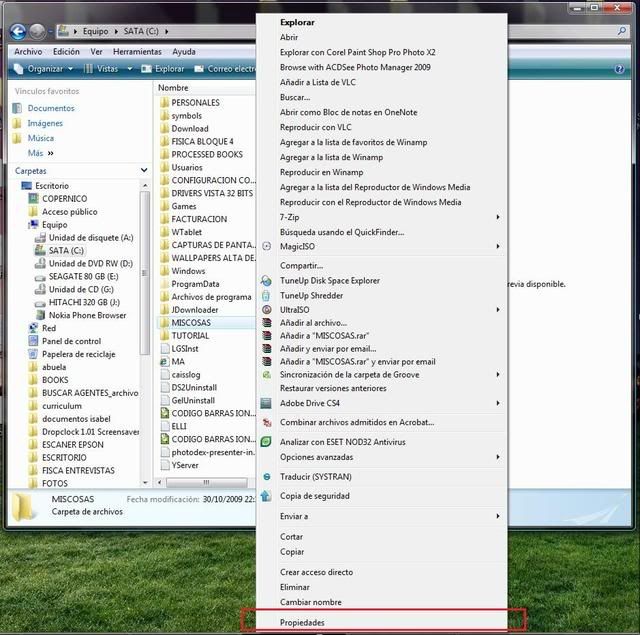Screen dimensions: 640x635
Task: Click the Copia de seguridad backup icon
Action: [x=266, y=496]
